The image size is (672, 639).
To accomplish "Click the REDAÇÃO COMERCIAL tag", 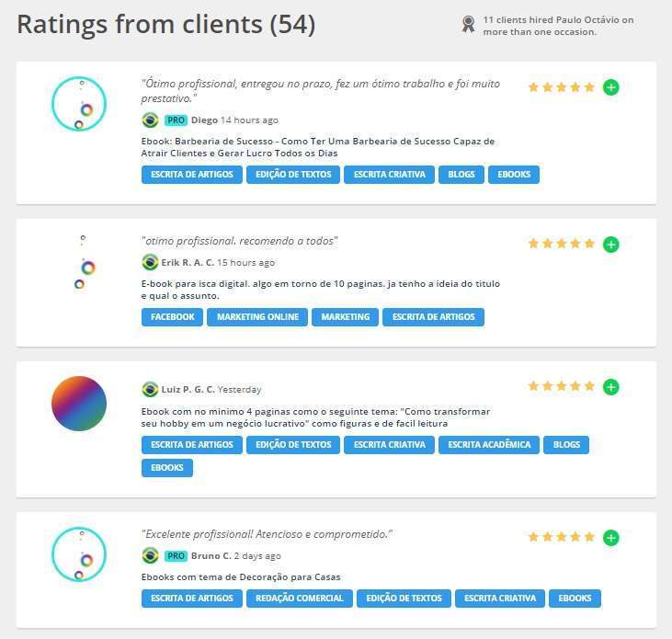I will [x=300, y=599].
